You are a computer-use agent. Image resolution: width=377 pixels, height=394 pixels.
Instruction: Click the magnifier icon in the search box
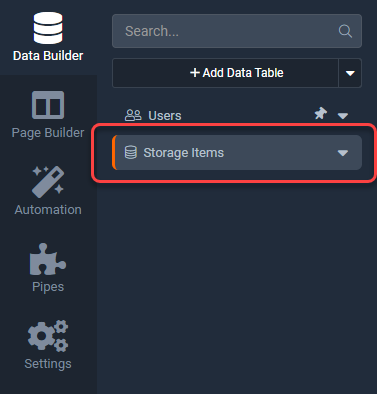tap(345, 31)
